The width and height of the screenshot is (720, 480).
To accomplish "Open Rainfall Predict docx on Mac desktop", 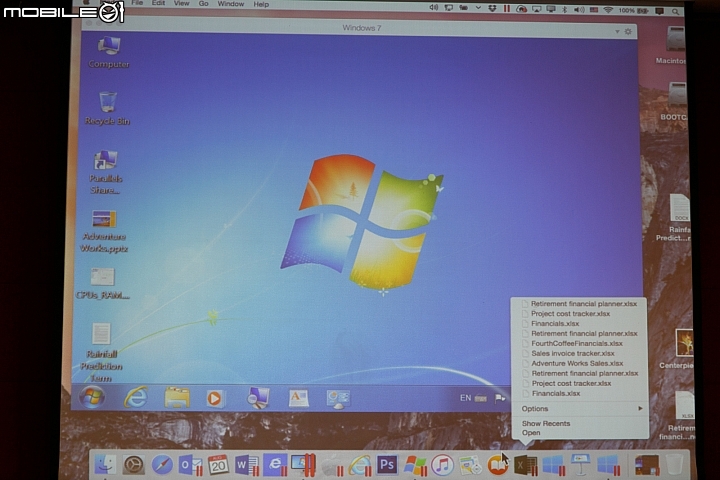I will click(675, 218).
